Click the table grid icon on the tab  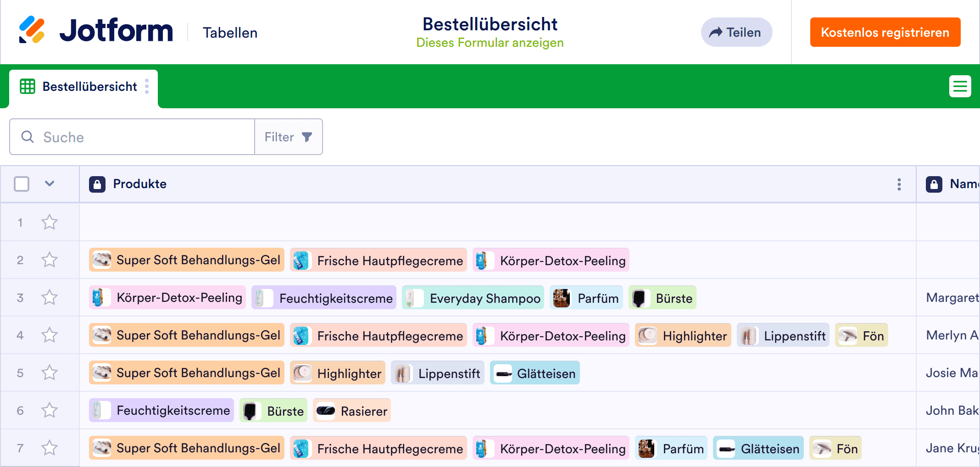click(x=28, y=86)
